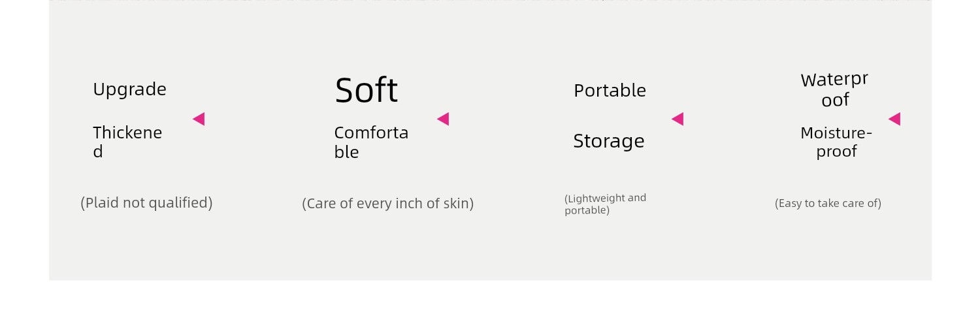Click the Storage label
980x333 pixels.
609,141
